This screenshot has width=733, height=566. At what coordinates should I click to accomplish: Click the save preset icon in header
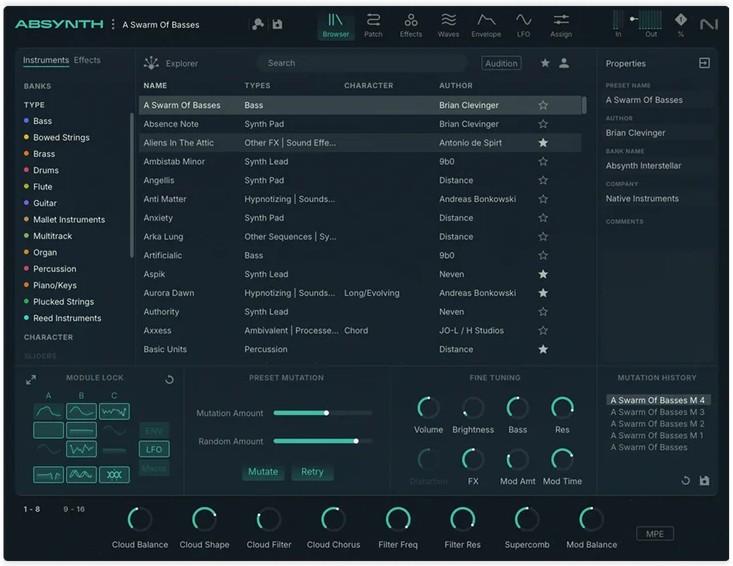pos(277,24)
